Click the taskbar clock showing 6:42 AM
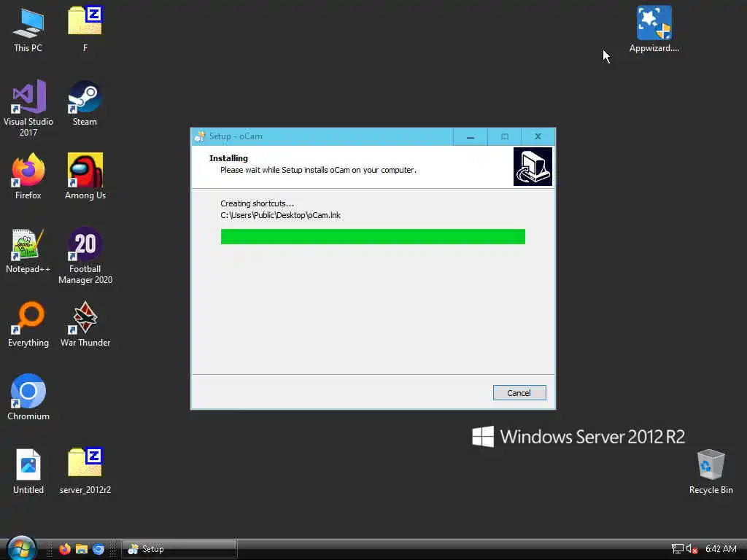This screenshot has width=747, height=560. pyautogui.click(x=721, y=549)
